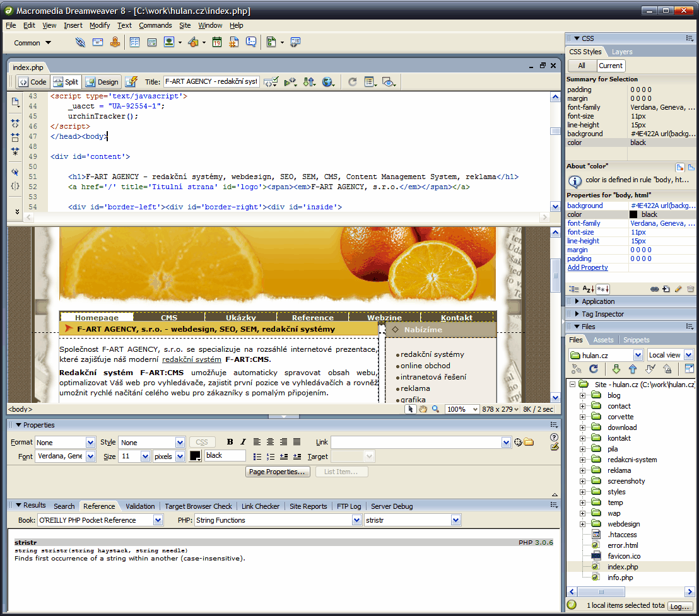Insert Image icon in toolbar

point(169,42)
